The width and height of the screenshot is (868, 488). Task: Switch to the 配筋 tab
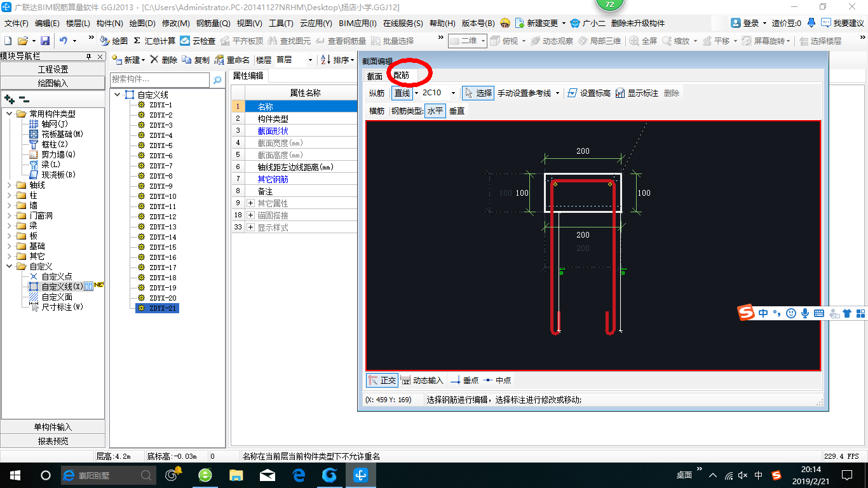[x=402, y=76]
